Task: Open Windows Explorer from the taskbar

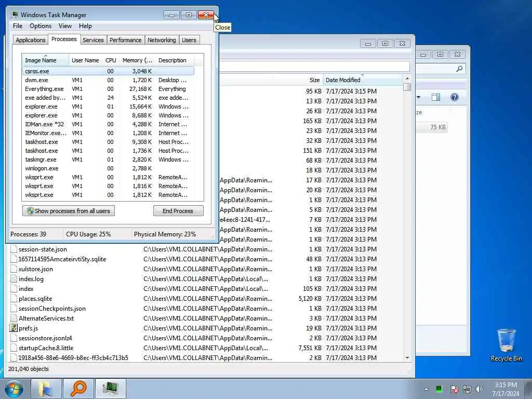Action: click(46, 389)
